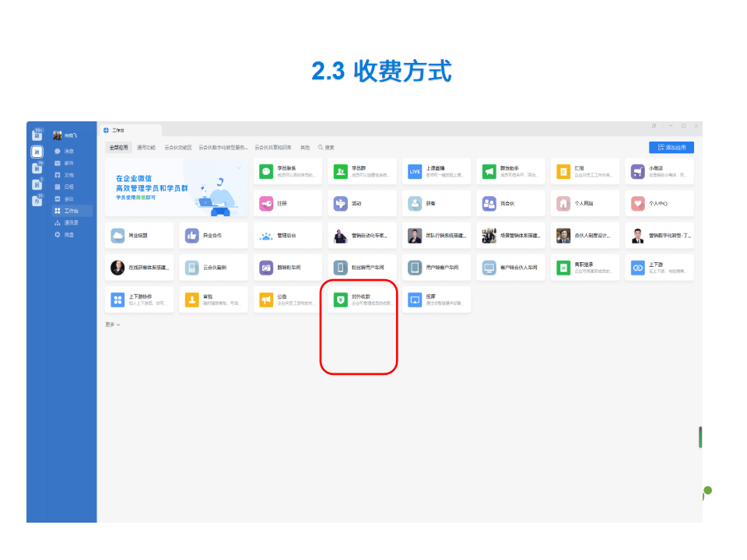Open the 通讯录 contacts sidebar item

pyautogui.click(x=67, y=222)
